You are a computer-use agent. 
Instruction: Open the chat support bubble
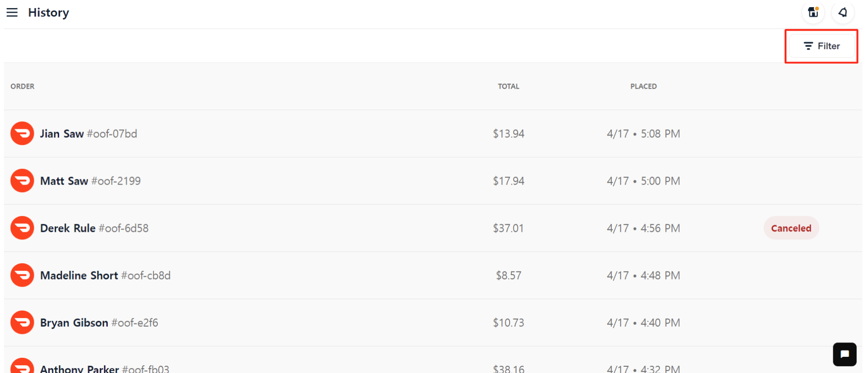click(845, 354)
